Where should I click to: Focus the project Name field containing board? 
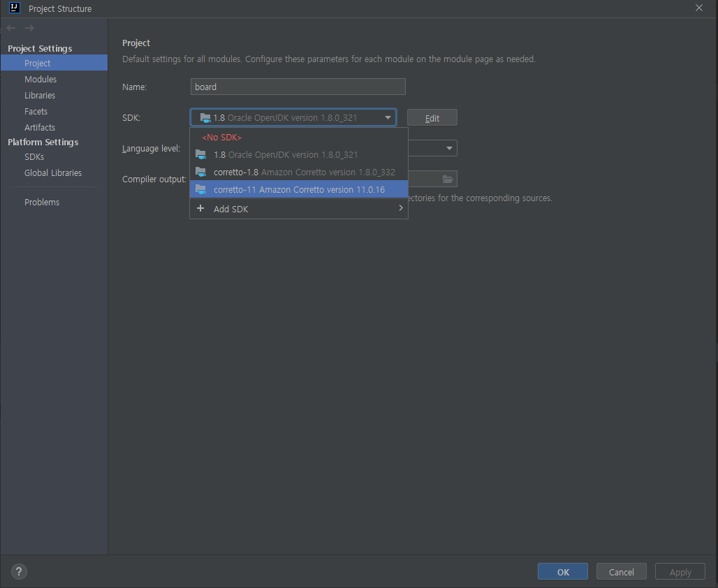298,87
